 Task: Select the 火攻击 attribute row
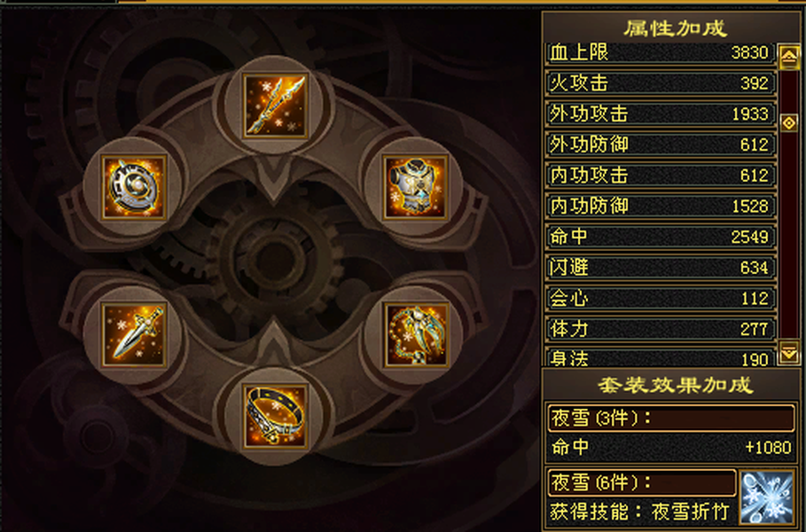coord(661,82)
